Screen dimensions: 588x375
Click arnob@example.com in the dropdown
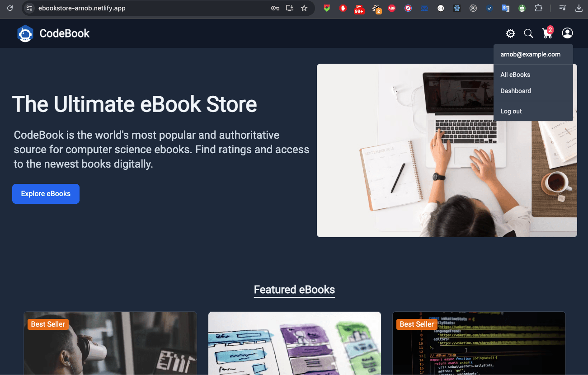point(530,54)
